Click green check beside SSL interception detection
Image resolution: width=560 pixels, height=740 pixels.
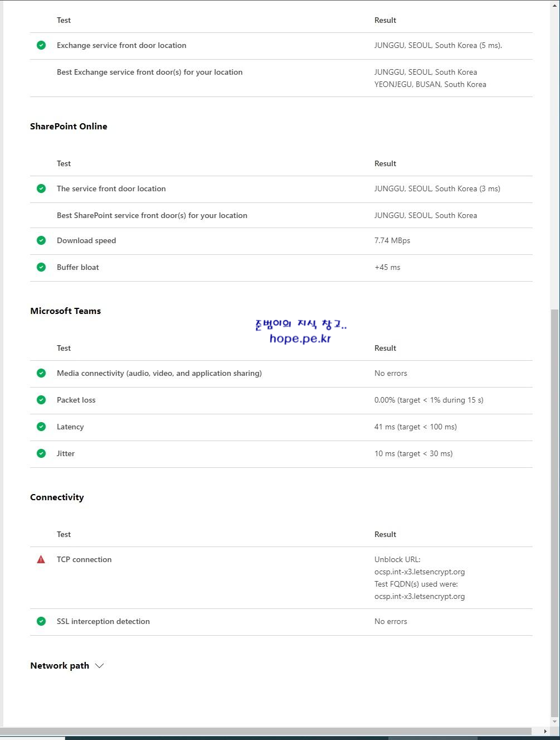[x=41, y=621]
